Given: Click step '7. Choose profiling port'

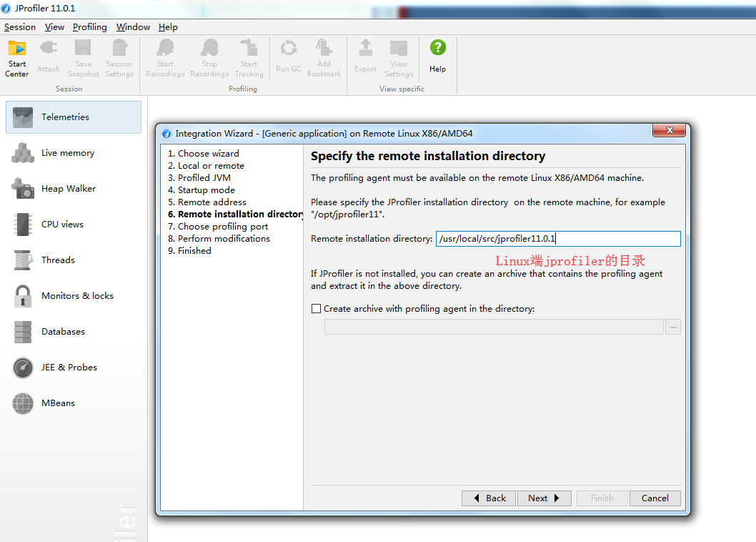Looking at the screenshot, I should coord(218,227).
